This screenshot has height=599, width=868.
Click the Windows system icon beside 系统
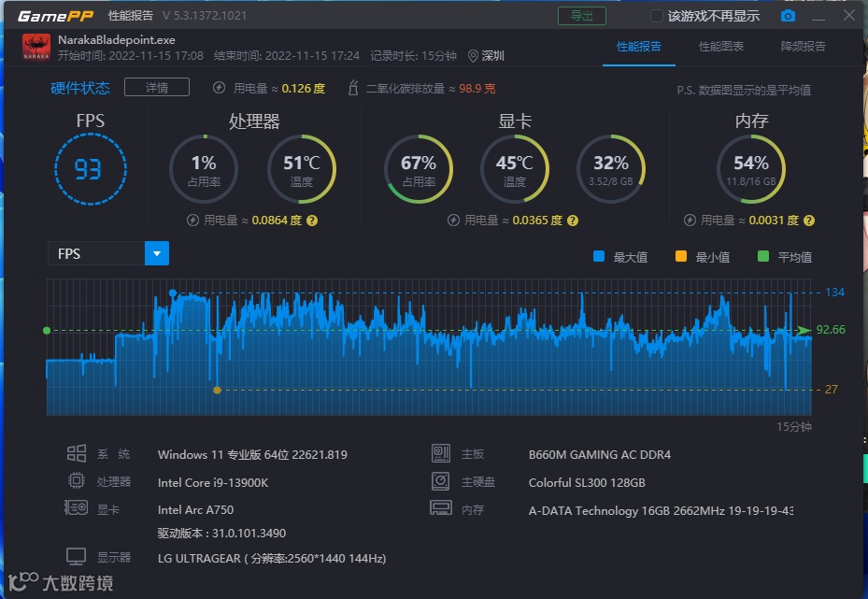77,453
